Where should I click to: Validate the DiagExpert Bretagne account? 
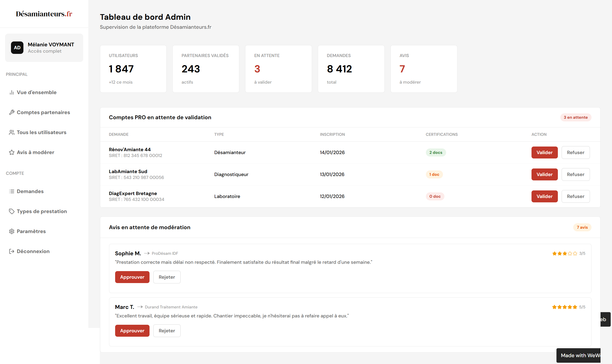[x=544, y=197]
